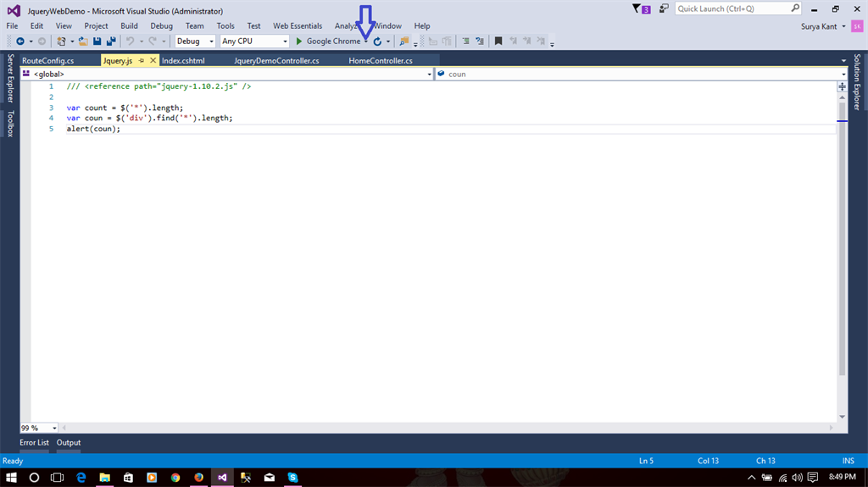
Task: Toggle the INS insert mode indicator
Action: pos(848,461)
